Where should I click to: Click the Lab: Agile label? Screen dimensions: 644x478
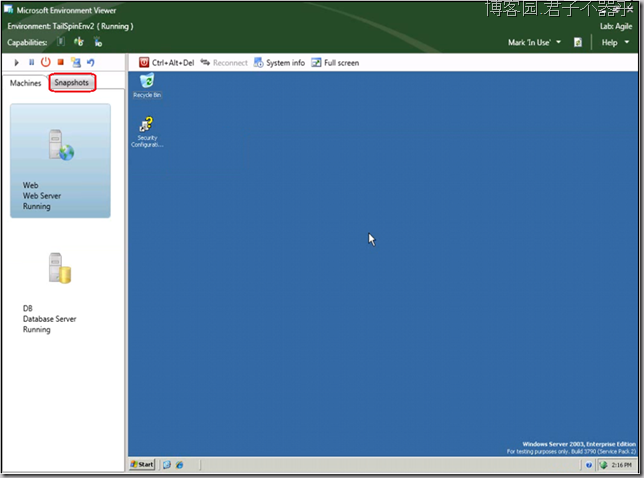pyautogui.click(x=616, y=26)
